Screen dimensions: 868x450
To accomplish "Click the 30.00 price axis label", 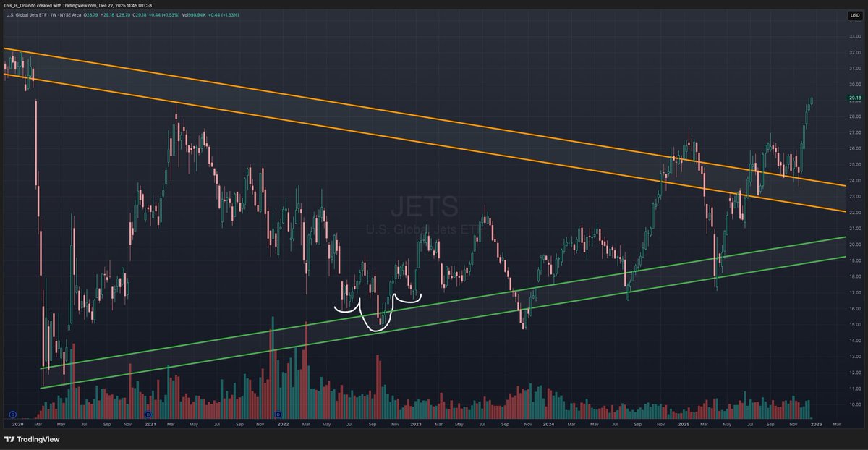I will click(x=854, y=84).
